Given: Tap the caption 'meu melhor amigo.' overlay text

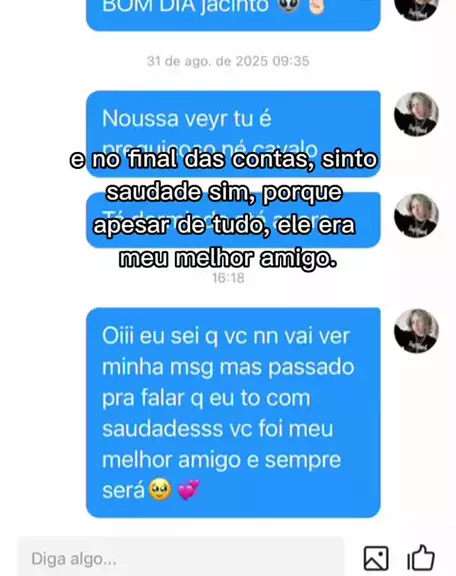Looking at the screenshot, I should [228, 259].
